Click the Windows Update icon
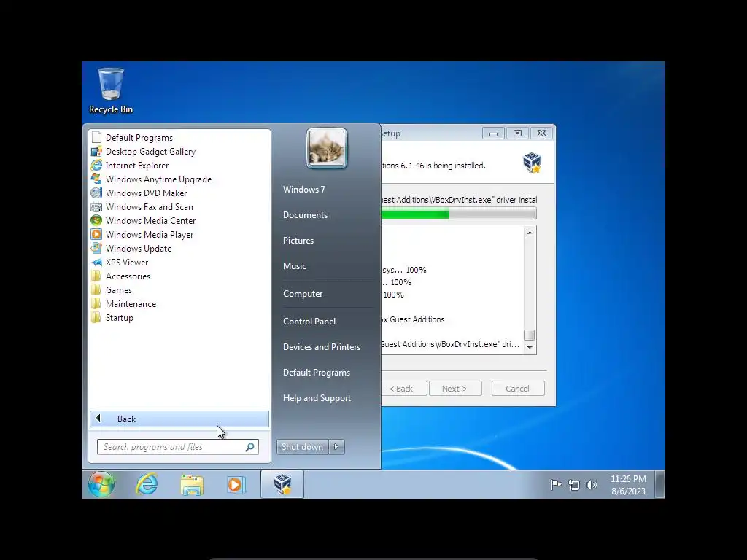The image size is (747, 560). [x=96, y=248]
